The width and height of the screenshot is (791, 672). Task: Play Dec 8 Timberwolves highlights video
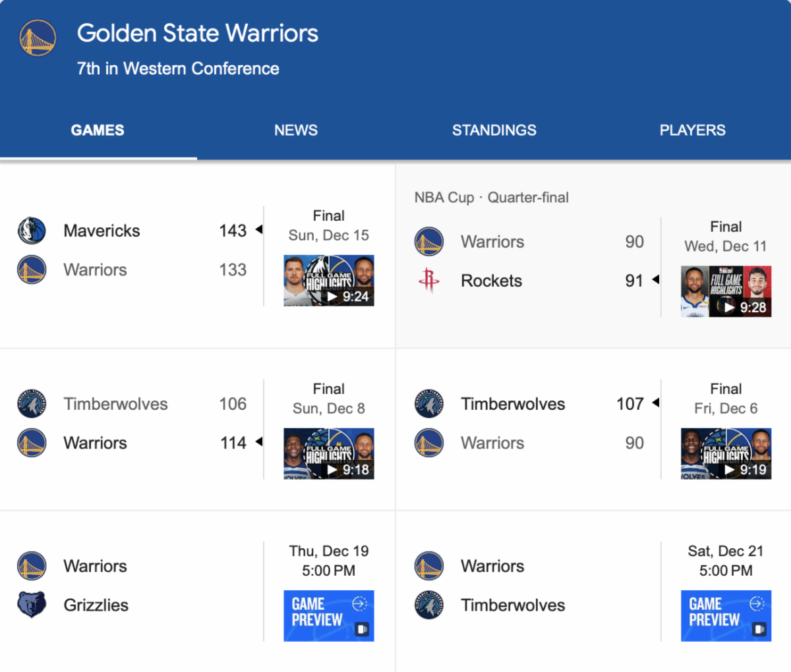pos(329,453)
